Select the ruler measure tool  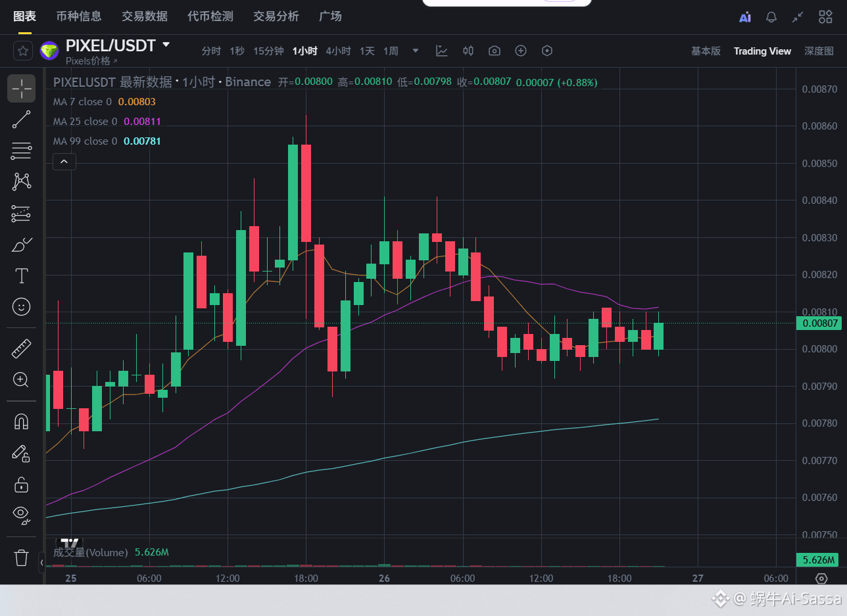[x=22, y=348]
